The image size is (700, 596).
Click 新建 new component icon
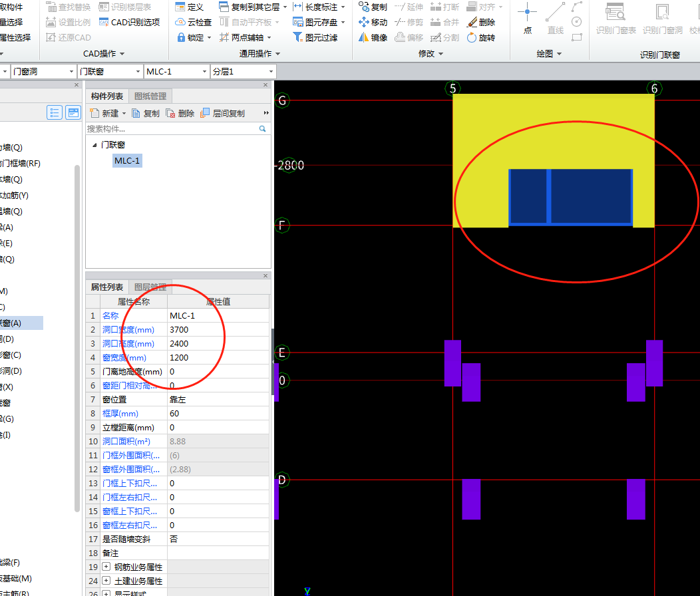(94, 113)
